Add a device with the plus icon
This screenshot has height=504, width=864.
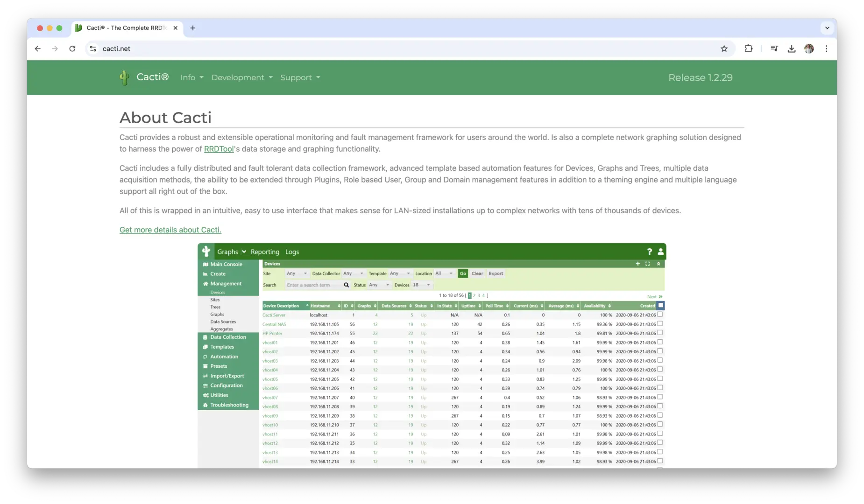tap(637, 264)
